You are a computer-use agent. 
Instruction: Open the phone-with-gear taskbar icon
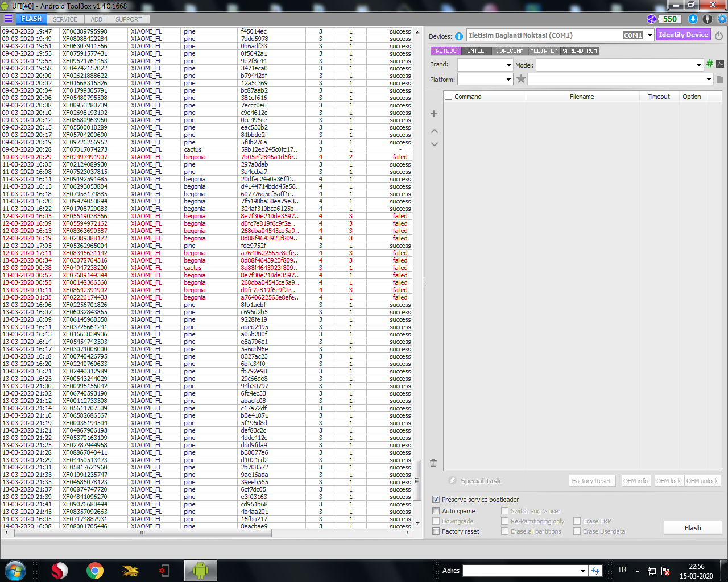point(164,570)
